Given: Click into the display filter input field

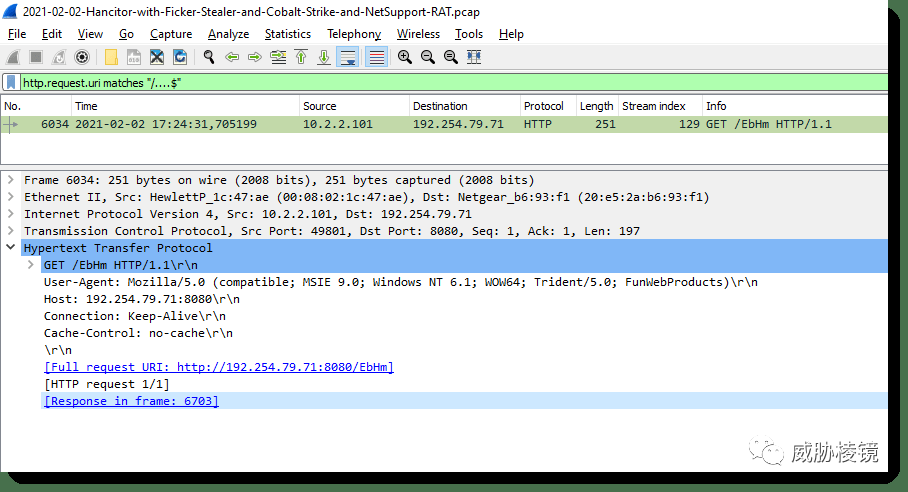Looking at the screenshot, I should (454, 83).
